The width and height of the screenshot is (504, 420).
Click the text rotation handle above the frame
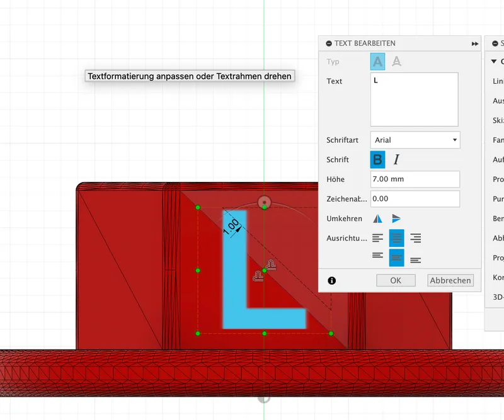(x=264, y=203)
